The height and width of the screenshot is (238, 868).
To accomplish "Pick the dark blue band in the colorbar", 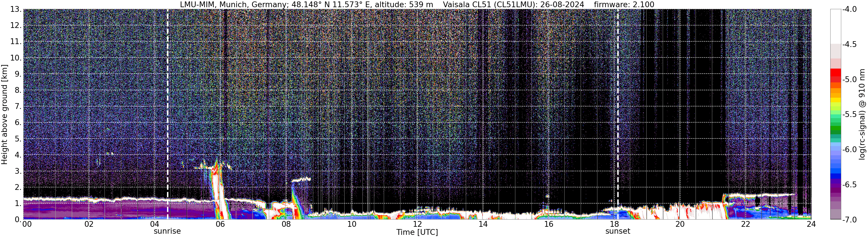I will [x=835, y=176].
